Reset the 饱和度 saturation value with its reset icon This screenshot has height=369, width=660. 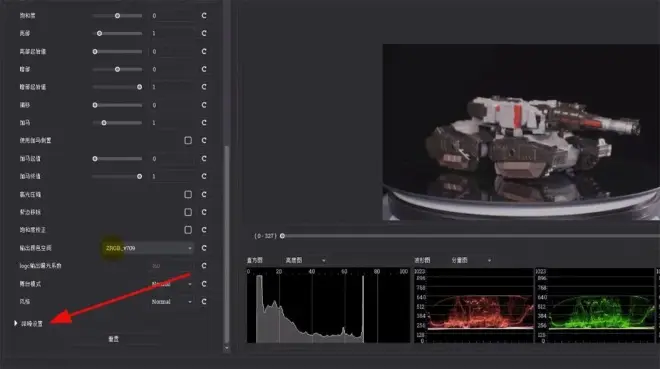[x=204, y=16]
